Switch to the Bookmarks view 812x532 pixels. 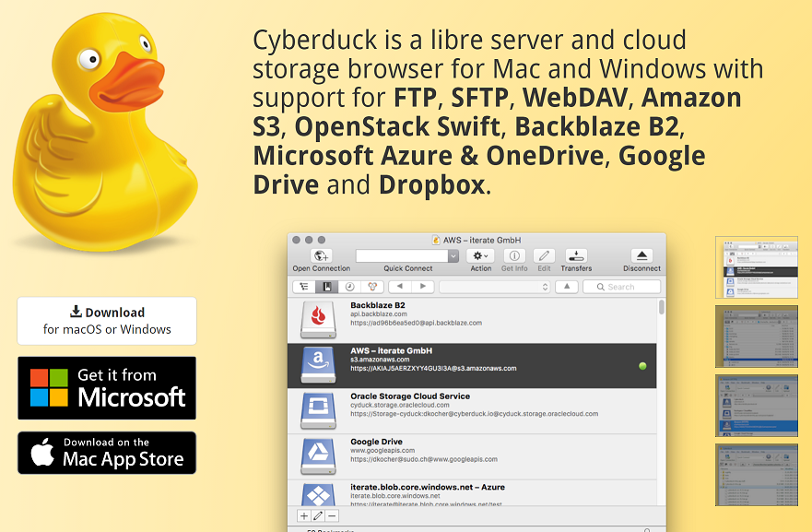point(327,287)
